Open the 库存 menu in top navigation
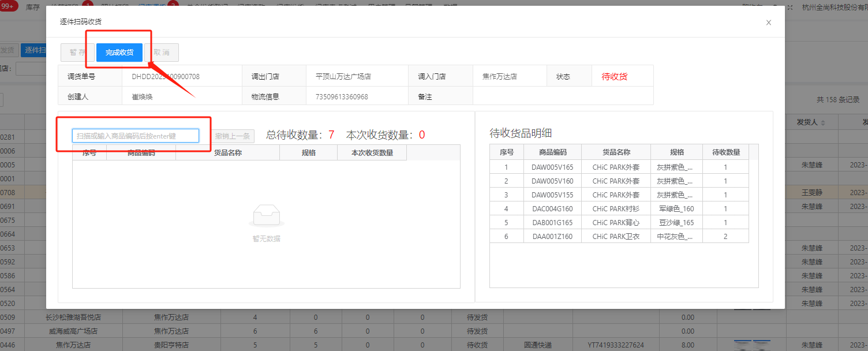This screenshot has width=868, height=351. (33, 7)
